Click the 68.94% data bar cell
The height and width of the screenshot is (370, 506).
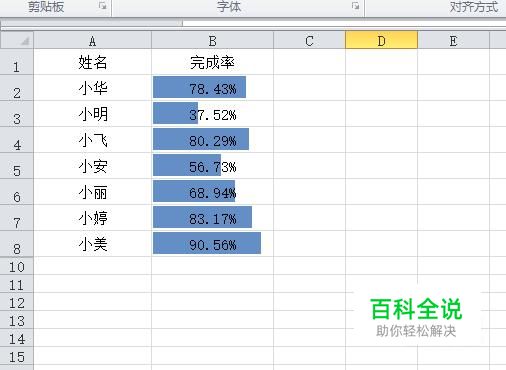coord(213,192)
